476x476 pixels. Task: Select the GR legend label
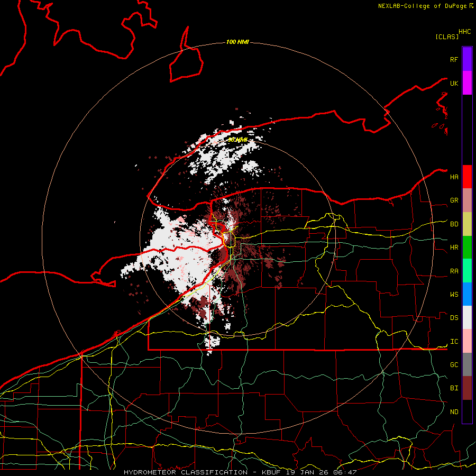[454, 200]
